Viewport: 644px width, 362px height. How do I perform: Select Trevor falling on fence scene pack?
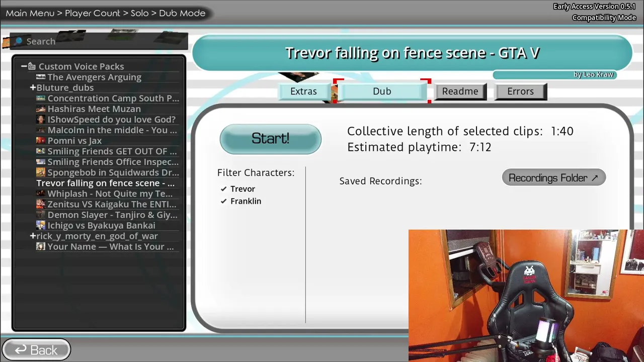pos(105,183)
